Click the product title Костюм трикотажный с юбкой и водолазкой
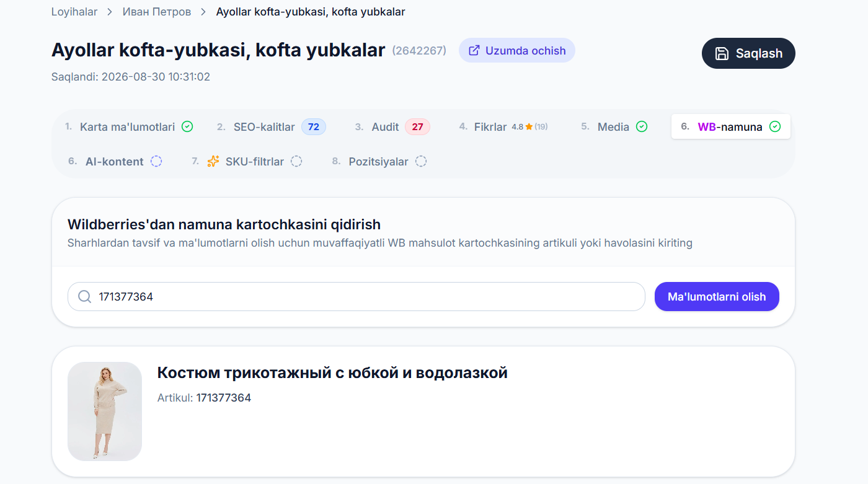868x484 pixels. (x=332, y=372)
